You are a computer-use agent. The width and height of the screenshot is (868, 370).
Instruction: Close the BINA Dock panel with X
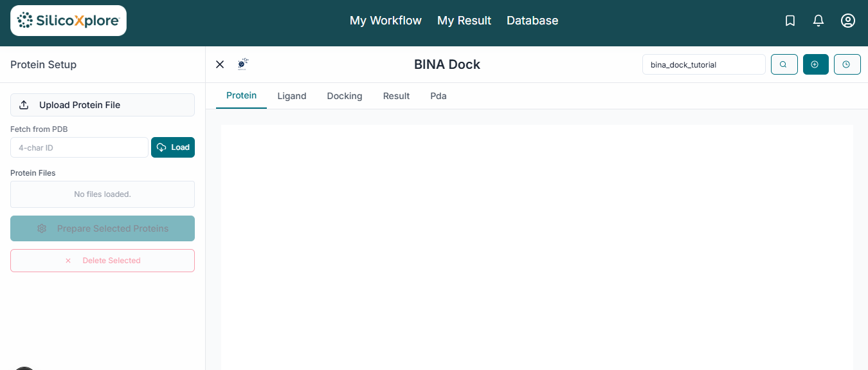(x=220, y=64)
